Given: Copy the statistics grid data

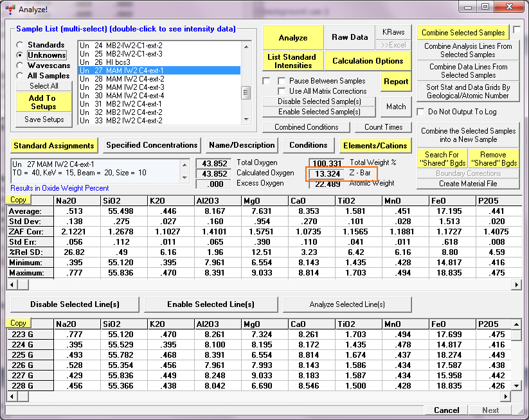Looking at the screenshot, I should click(x=18, y=200).
